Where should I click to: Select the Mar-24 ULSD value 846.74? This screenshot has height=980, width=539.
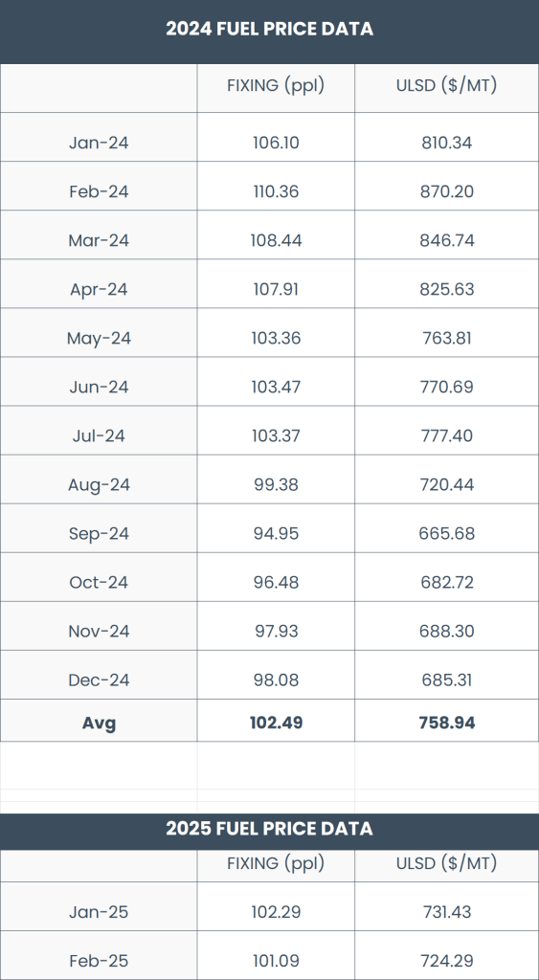coord(446,240)
